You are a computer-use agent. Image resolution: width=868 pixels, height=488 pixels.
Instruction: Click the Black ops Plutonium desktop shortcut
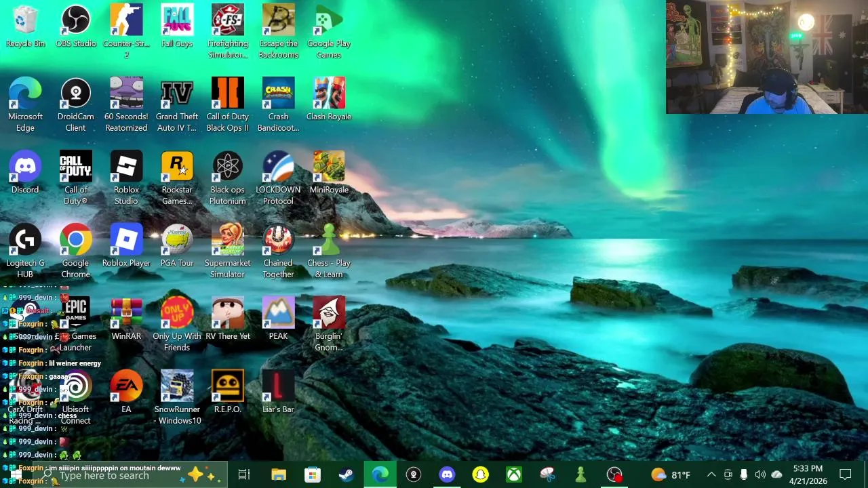coord(227,178)
